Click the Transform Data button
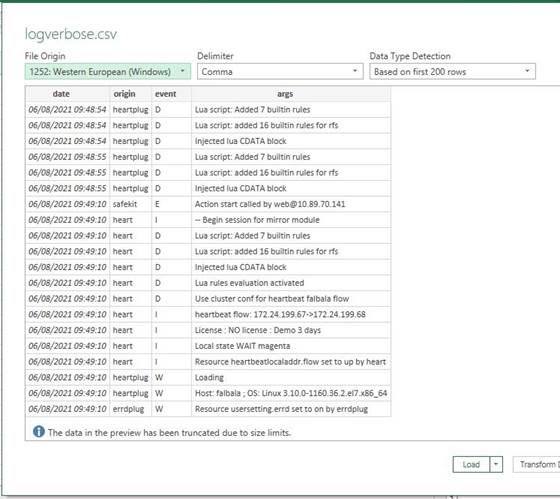This screenshot has width=560, height=499. tap(537, 464)
